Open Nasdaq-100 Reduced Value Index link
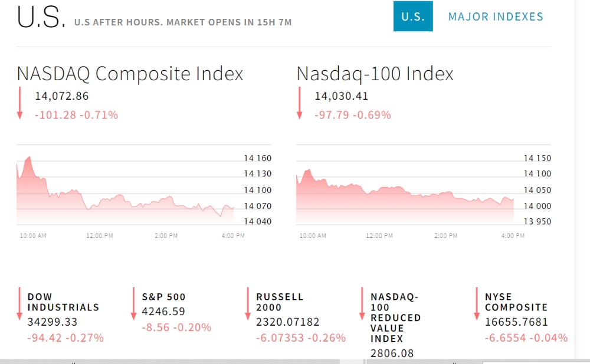The height and width of the screenshot is (364, 590). point(395,318)
